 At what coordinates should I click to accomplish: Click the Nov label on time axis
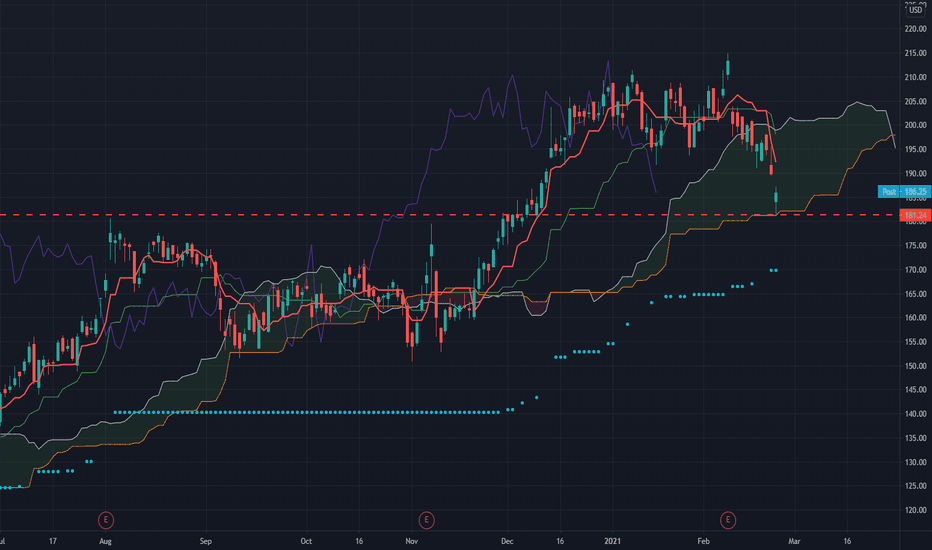point(411,541)
